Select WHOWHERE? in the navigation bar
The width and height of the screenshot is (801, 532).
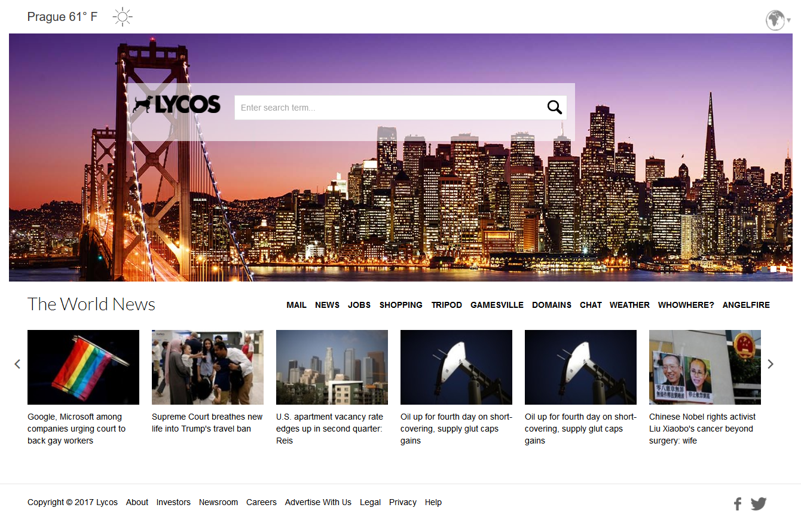[686, 305]
